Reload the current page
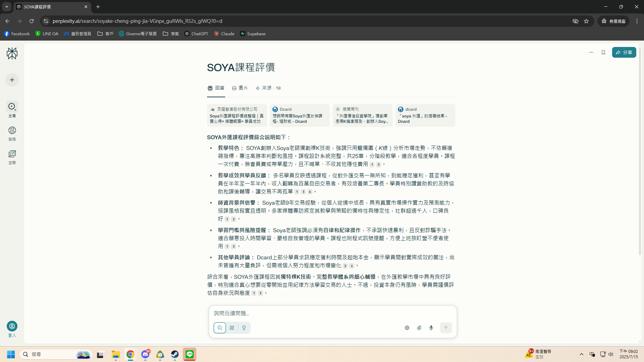The height and width of the screenshot is (362, 644). [x=32, y=21]
